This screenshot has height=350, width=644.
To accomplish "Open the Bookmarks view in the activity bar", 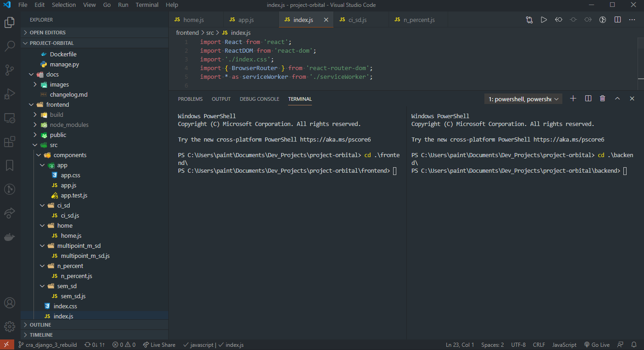I will pyautogui.click(x=10, y=165).
